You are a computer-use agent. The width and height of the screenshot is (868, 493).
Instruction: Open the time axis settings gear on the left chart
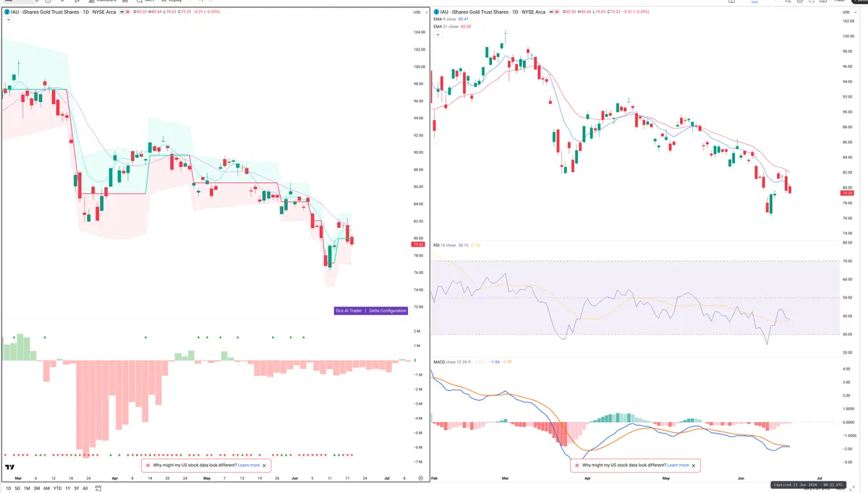coord(420,479)
